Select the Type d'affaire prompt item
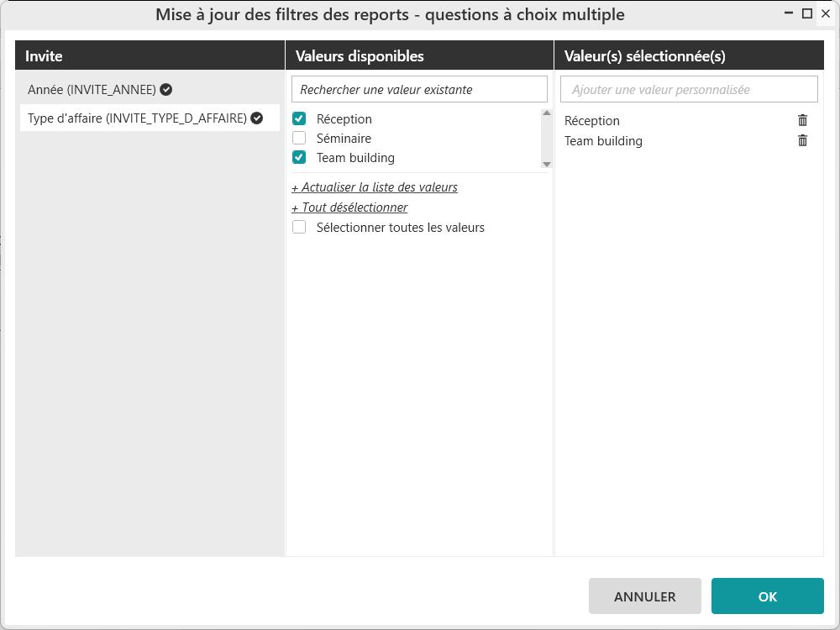This screenshot has height=630, width=840. click(137, 118)
